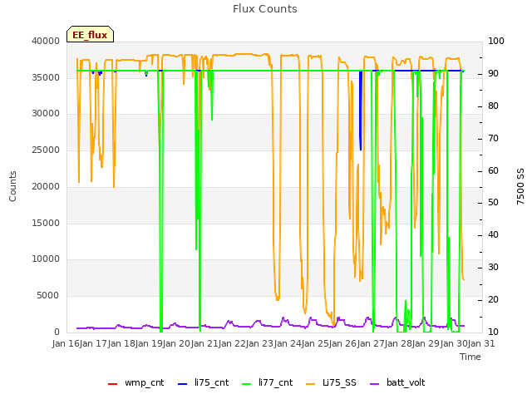Click the li75_cnt legend label
This screenshot has height=399, width=532.
[212, 382]
